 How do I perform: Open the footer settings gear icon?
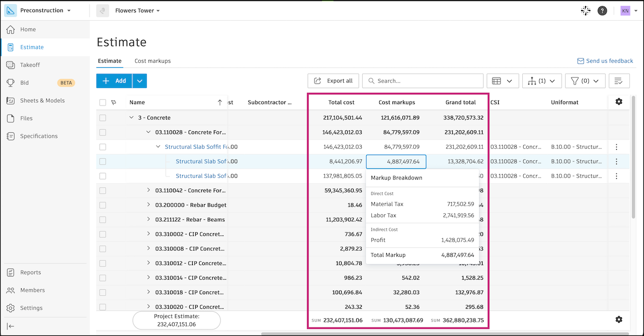tap(619, 320)
